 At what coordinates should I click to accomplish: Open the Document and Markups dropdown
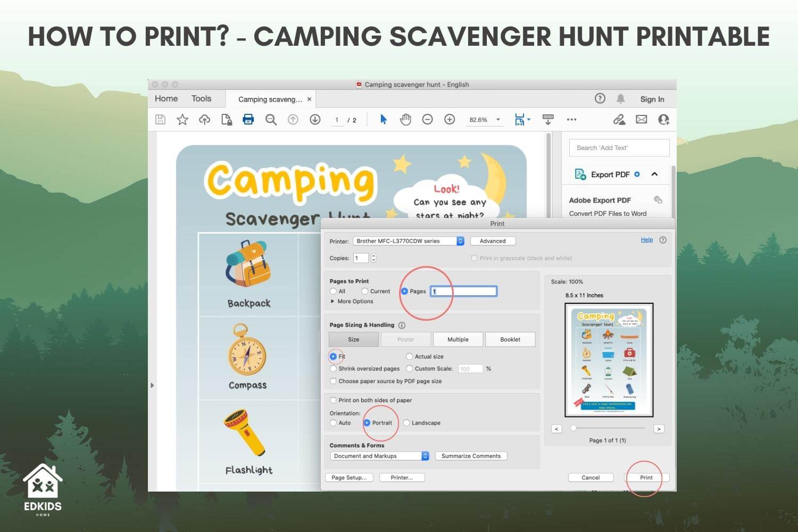[x=379, y=455]
